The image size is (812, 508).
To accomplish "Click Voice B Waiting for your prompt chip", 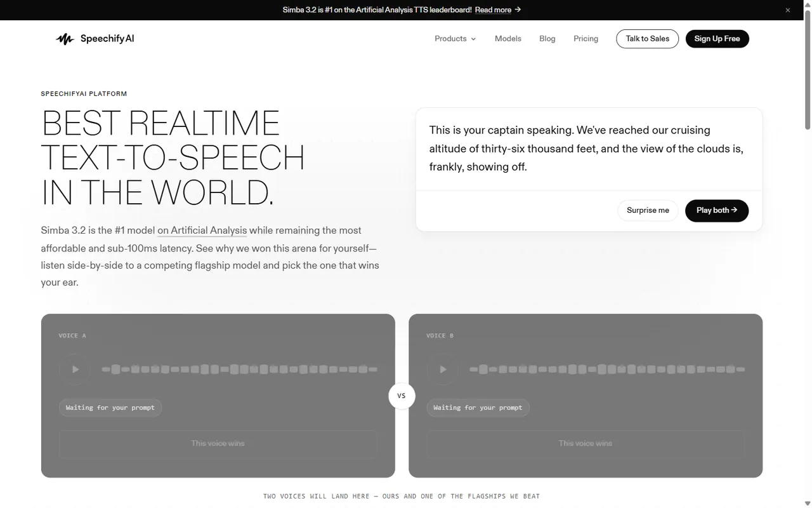I will [x=478, y=408].
